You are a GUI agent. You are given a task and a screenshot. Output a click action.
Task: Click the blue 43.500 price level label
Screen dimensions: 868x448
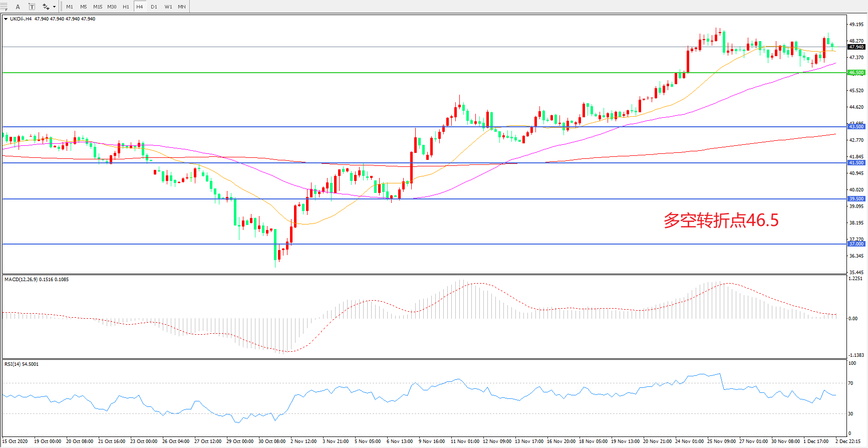click(x=856, y=127)
